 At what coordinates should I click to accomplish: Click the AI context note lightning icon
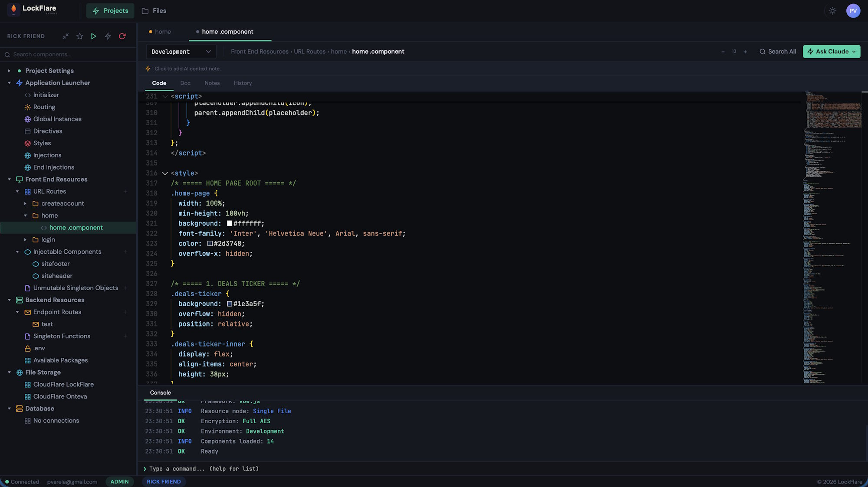[148, 69]
